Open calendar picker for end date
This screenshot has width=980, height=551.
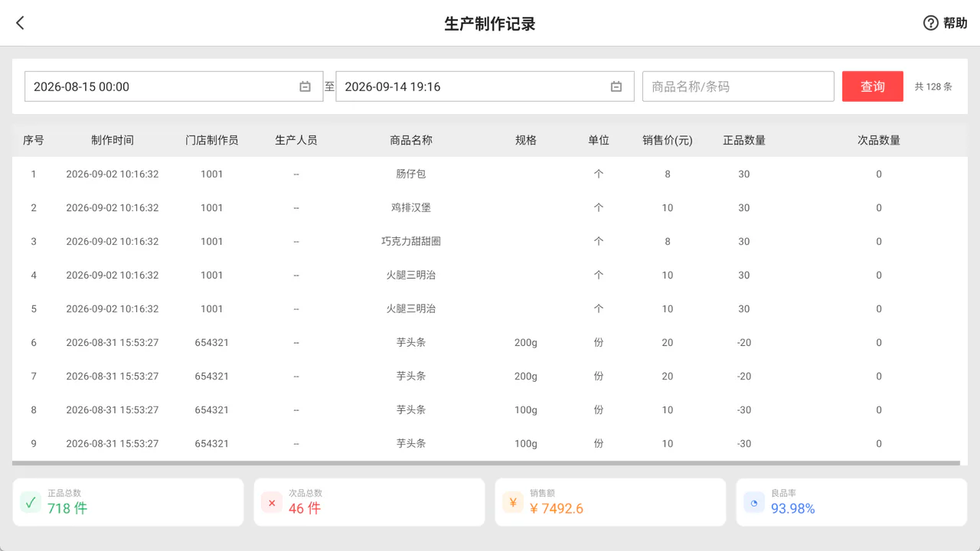pyautogui.click(x=616, y=86)
